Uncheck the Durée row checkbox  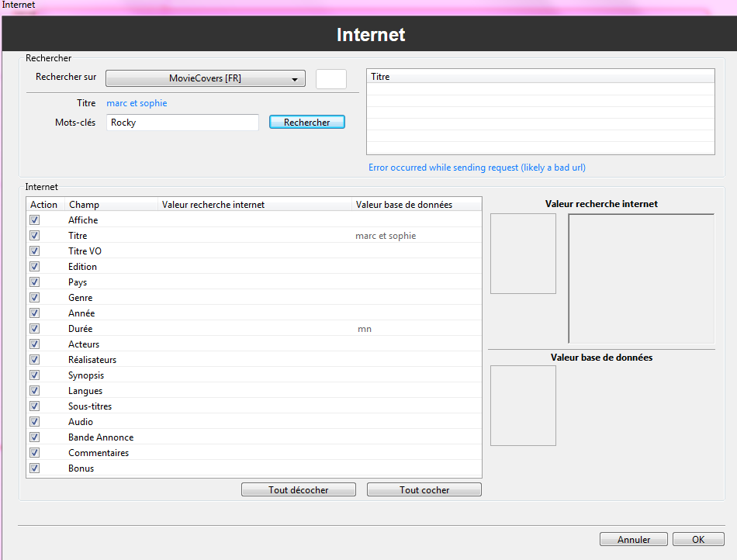click(34, 329)
